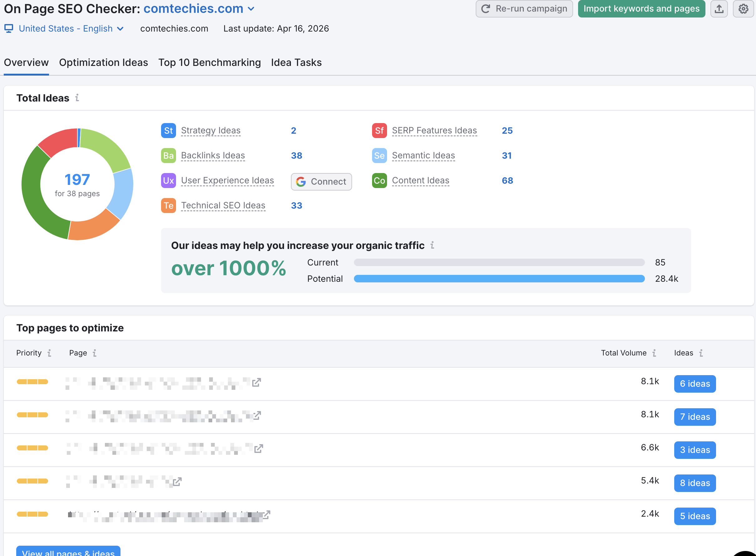
Task: Click the export upload icon button
Action: tap(719, 9)
